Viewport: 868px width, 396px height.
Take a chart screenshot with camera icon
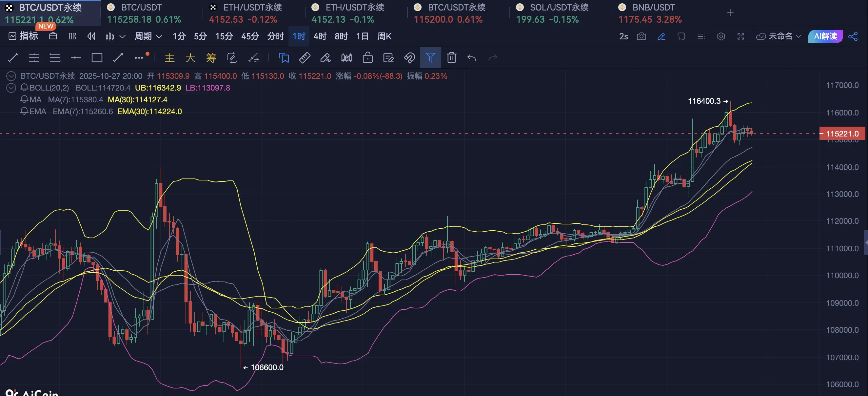(641, 36)
